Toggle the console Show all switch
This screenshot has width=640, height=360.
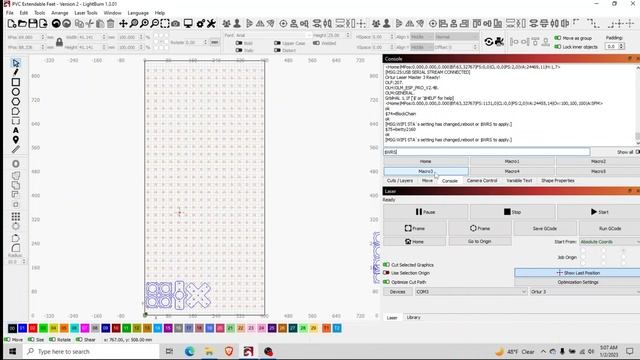pyautogui.click(x=637, y=152)
